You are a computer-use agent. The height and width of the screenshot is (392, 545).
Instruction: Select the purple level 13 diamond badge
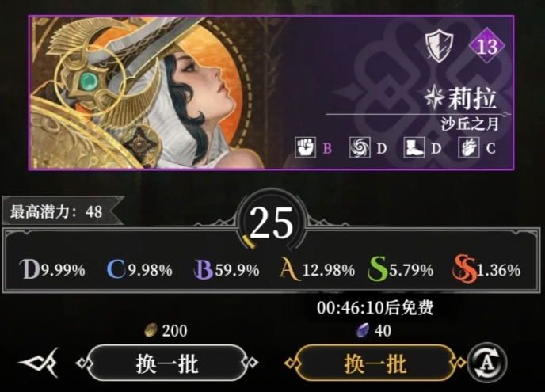pos(486,45)
